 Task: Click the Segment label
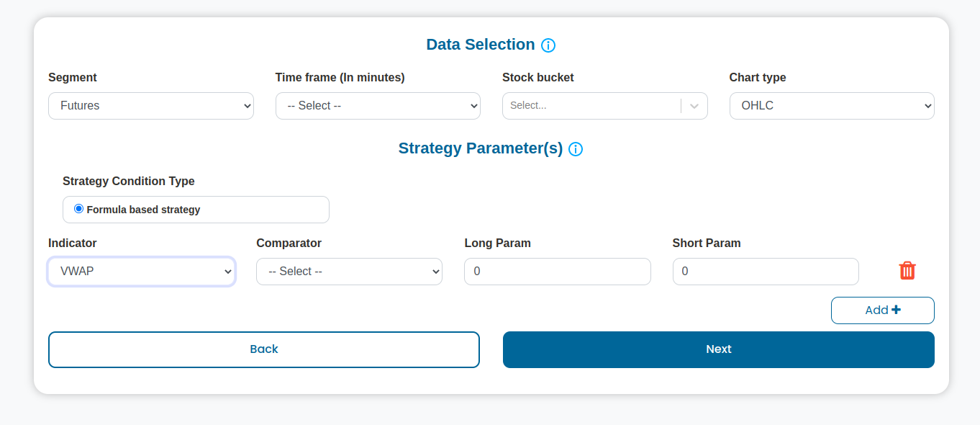coord(73,78)
